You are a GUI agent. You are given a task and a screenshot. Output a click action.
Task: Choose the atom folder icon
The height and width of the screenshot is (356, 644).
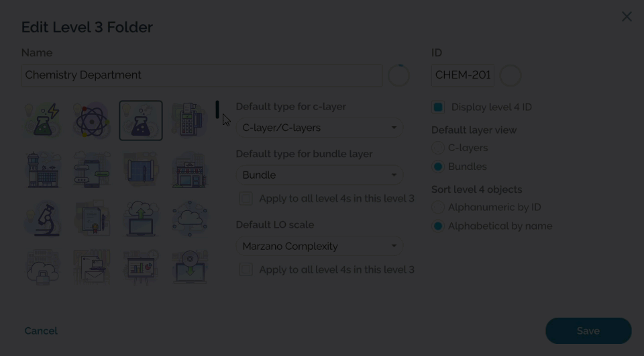coord(92,121)
